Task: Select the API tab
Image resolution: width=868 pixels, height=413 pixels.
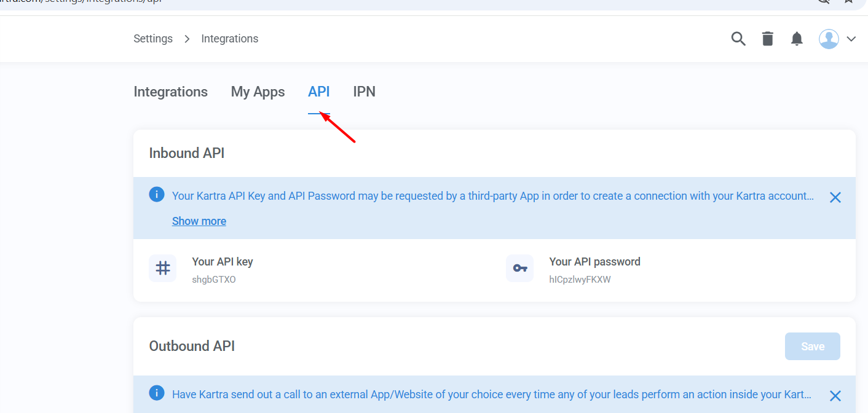Action: pos(319,92)
